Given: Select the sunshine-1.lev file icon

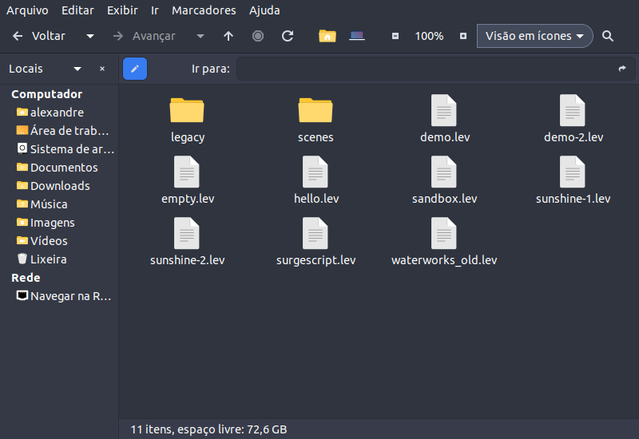Looking at the screenshot, I should tap(573, 172).
